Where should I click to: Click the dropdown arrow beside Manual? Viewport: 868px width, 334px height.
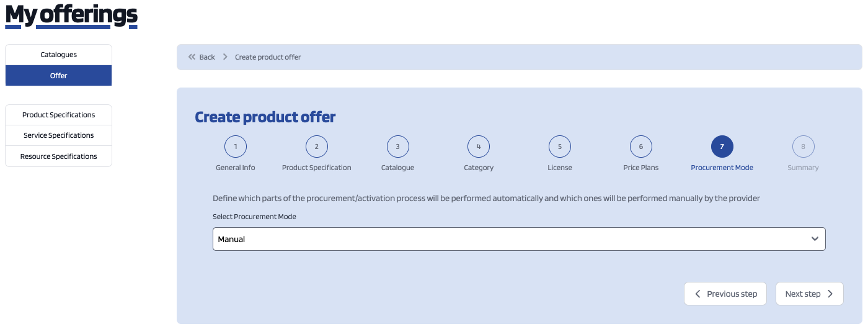point(815,239)
